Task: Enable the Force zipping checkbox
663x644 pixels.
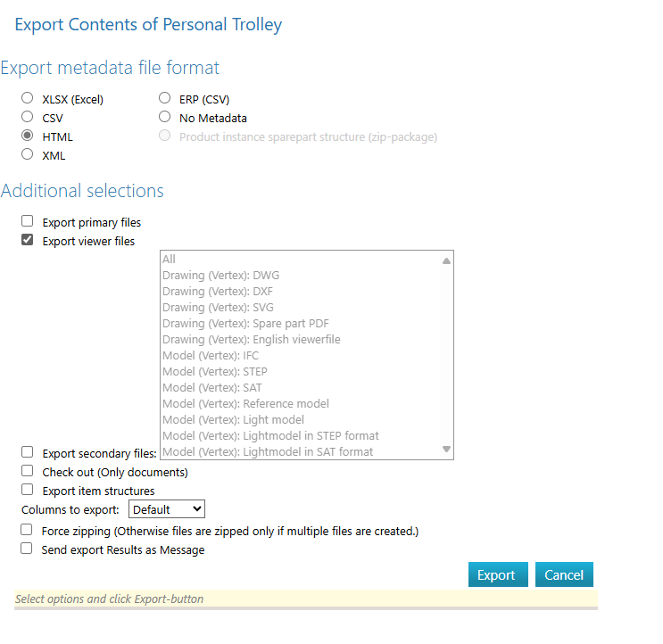Action: click(28, 530)
